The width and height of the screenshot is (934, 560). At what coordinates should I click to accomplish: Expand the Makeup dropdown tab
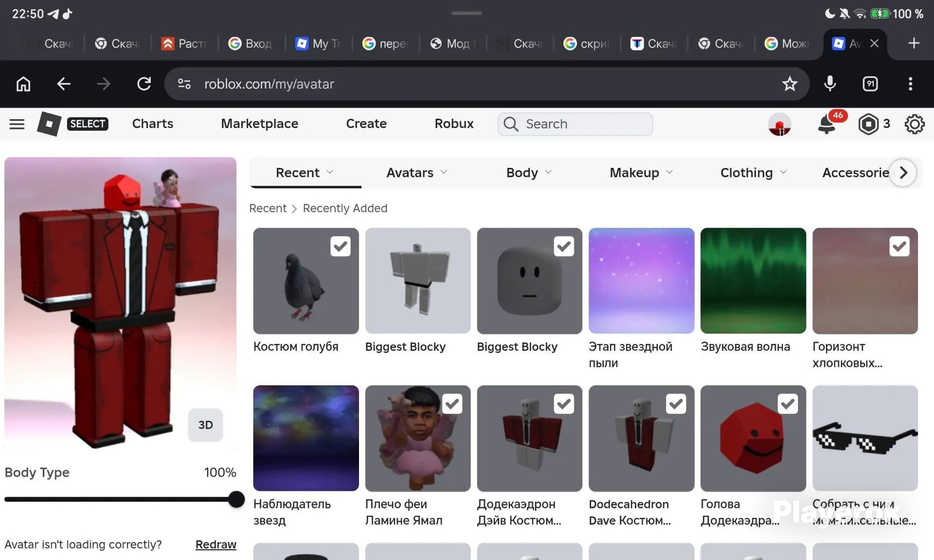click(641, 172)
